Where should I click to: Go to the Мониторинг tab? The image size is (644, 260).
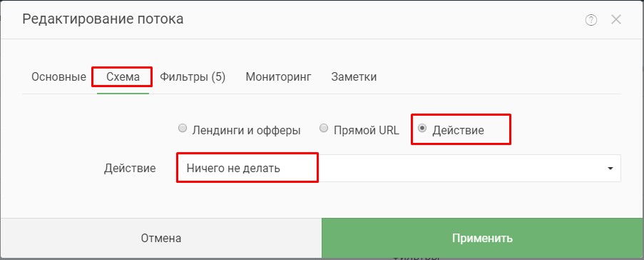click(x=278, y=77)
